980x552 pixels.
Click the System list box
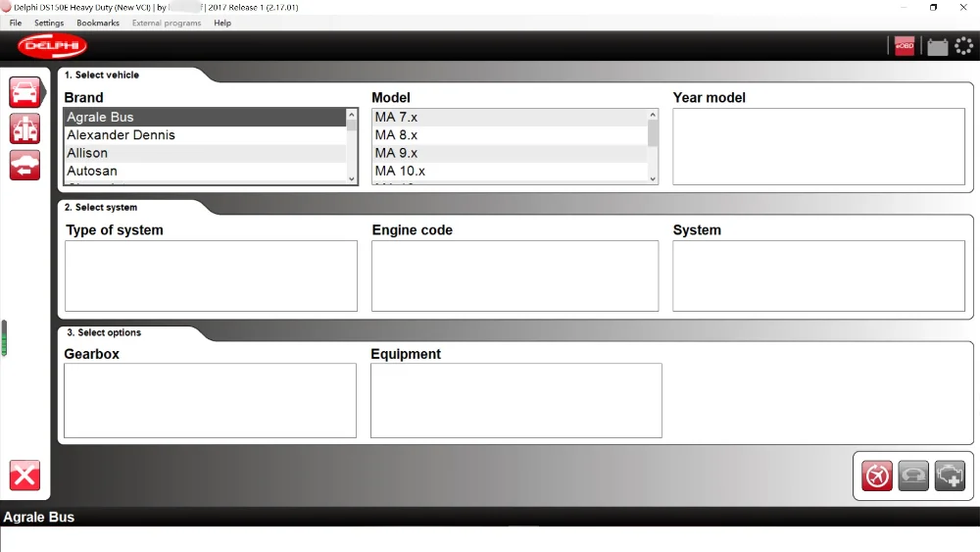coord(818,276)
